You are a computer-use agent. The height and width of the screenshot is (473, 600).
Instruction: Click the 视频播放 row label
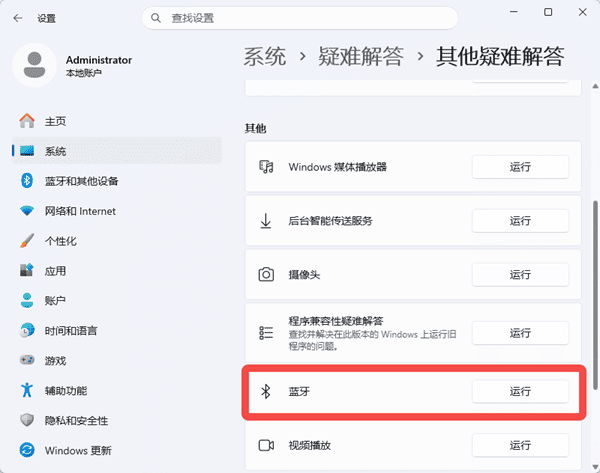310,445
